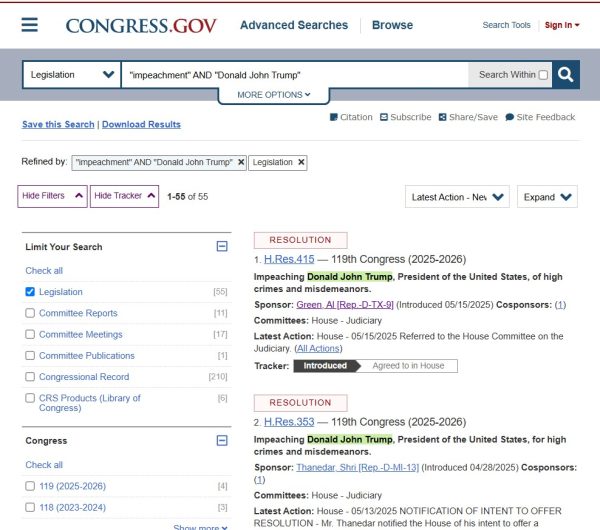The image size is (600, 530).
Task: Click Check all in Limit Your Search
Action: click(44, 271)
